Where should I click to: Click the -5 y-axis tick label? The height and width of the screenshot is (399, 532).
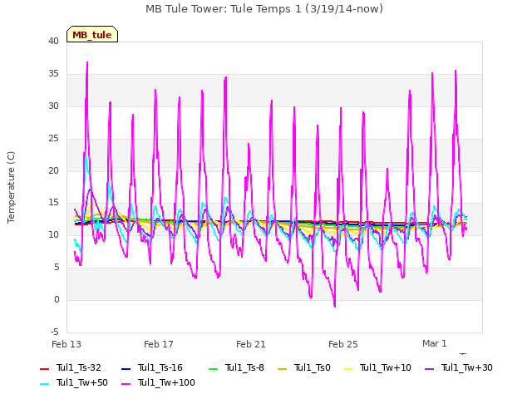click(55, 332)
